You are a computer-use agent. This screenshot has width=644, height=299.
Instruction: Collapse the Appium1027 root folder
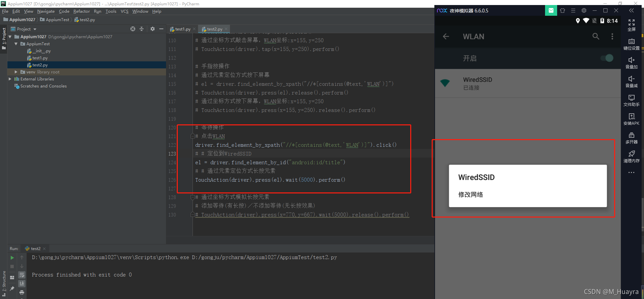[10, 37]
